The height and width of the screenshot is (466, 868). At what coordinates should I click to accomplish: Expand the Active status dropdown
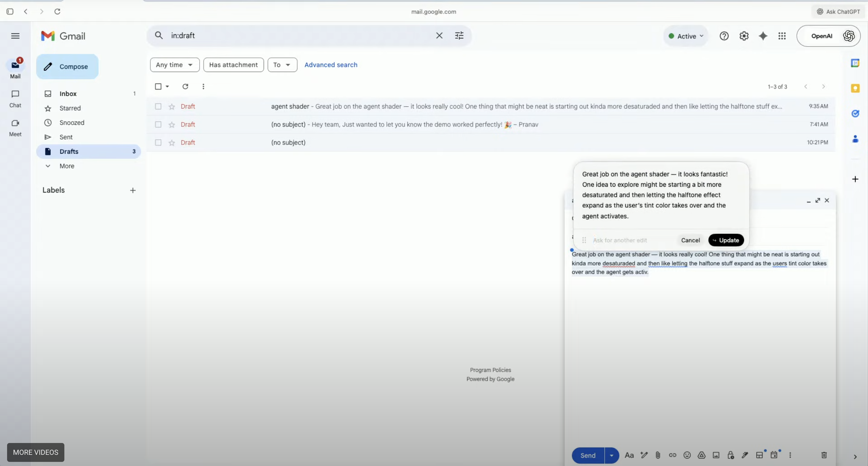point(686,36)
